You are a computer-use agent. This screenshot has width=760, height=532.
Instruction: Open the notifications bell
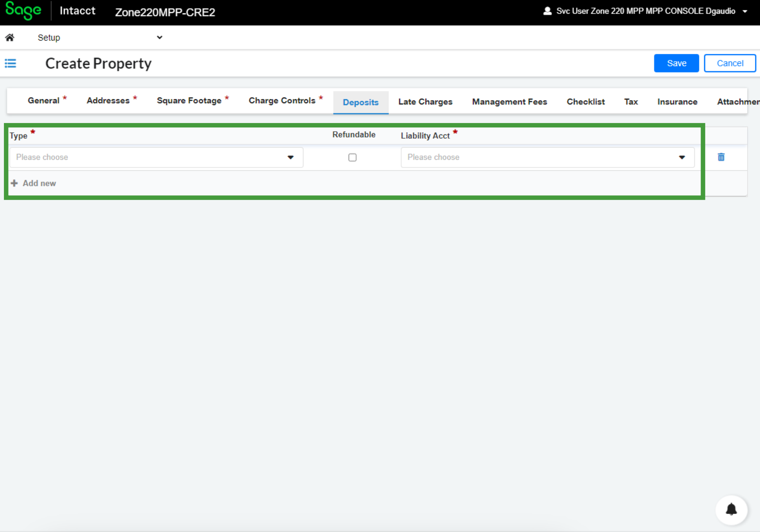click(x=731, y=510)
